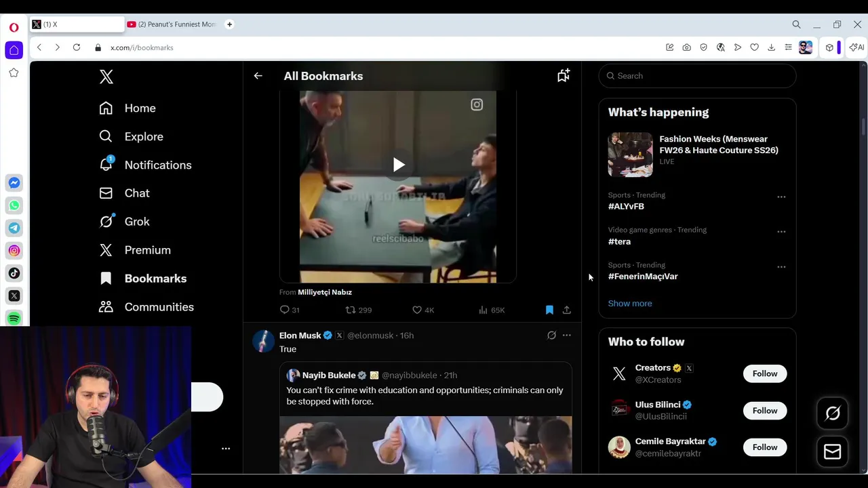Open more options on Elon Musk's post
The height and width of the screenshot is (488, 868).
[x=567, y=335]
